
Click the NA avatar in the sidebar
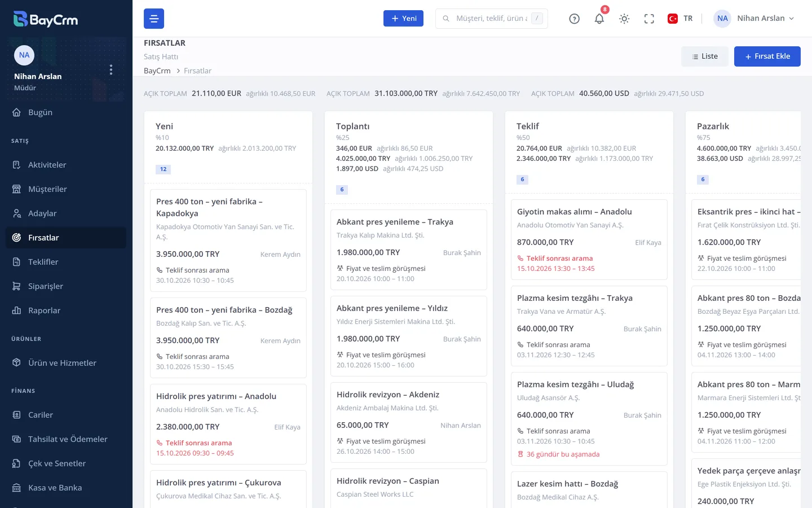coord(24,55)
